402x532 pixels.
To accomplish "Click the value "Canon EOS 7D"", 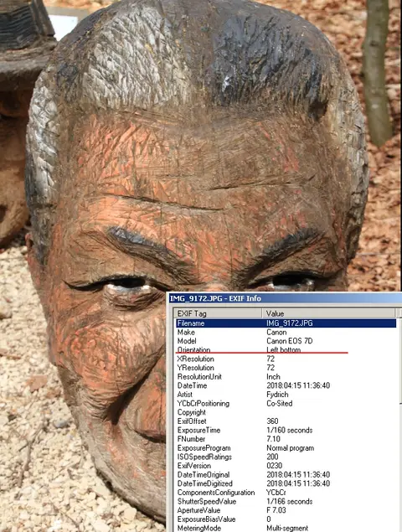I will (x=290, y=341).
